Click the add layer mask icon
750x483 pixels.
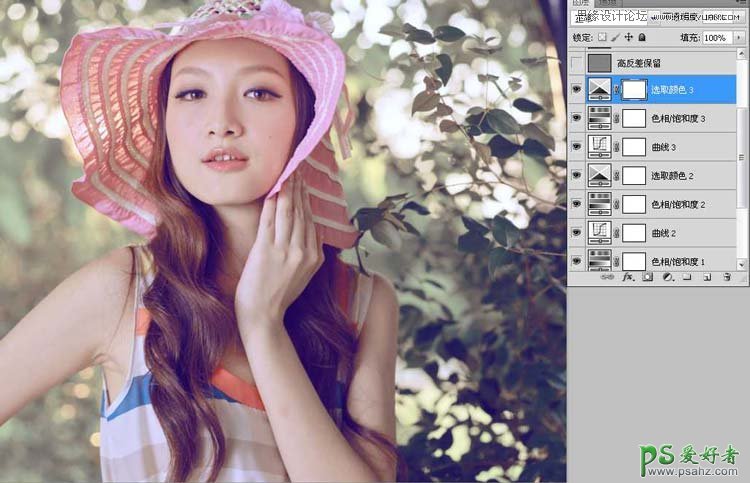[647, 277]
